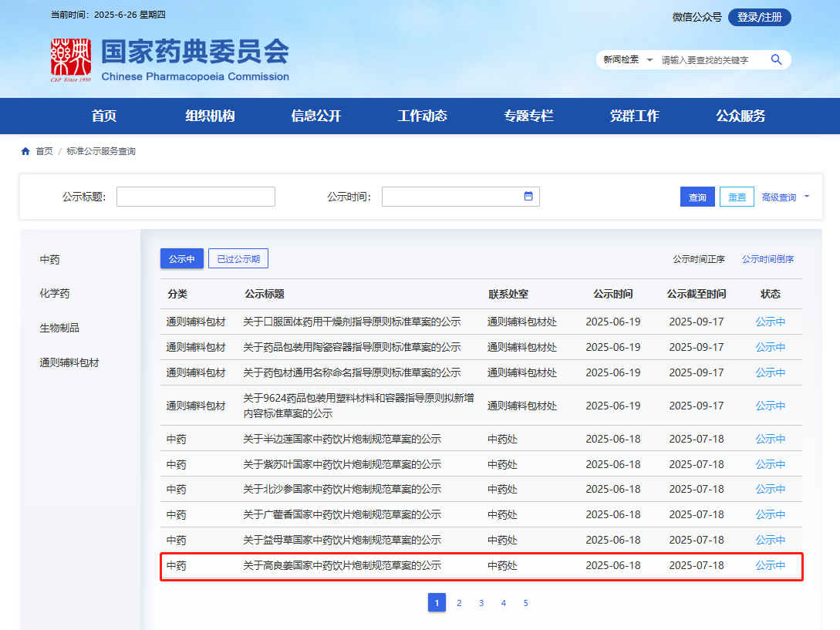Select 化学药 in the left sidebar
The image size is (840, 630).
click(x=55, y=294)
